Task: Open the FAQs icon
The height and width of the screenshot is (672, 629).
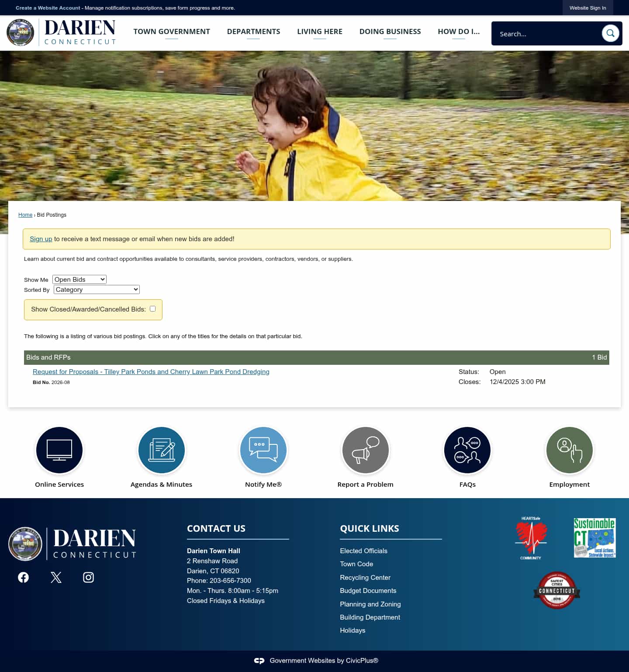Action: (467, 450)
